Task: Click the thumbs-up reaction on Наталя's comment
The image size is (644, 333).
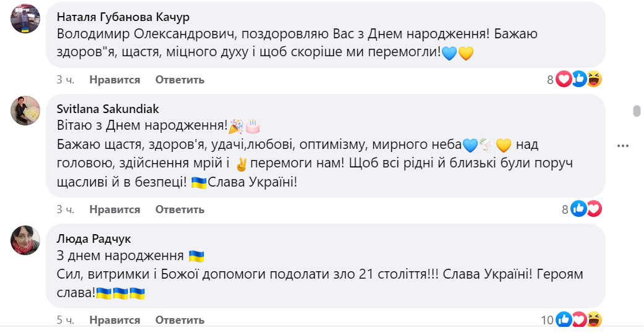Action: (x=579, y=79)
